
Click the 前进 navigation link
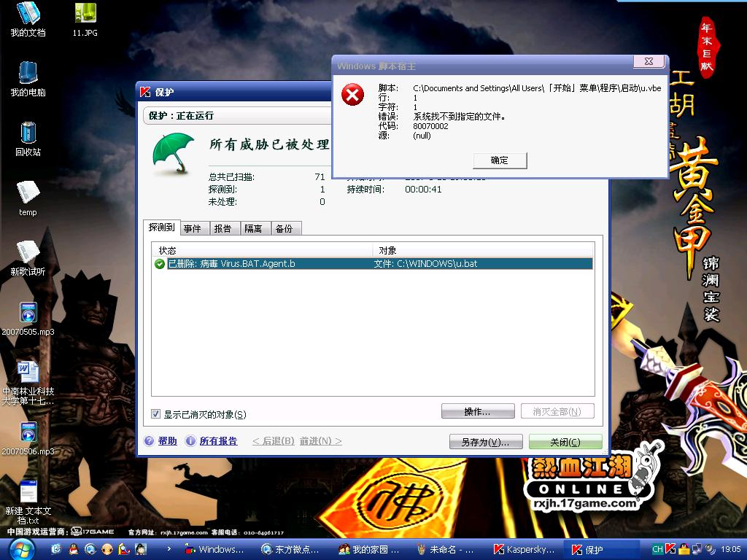(x=321, y=441)
